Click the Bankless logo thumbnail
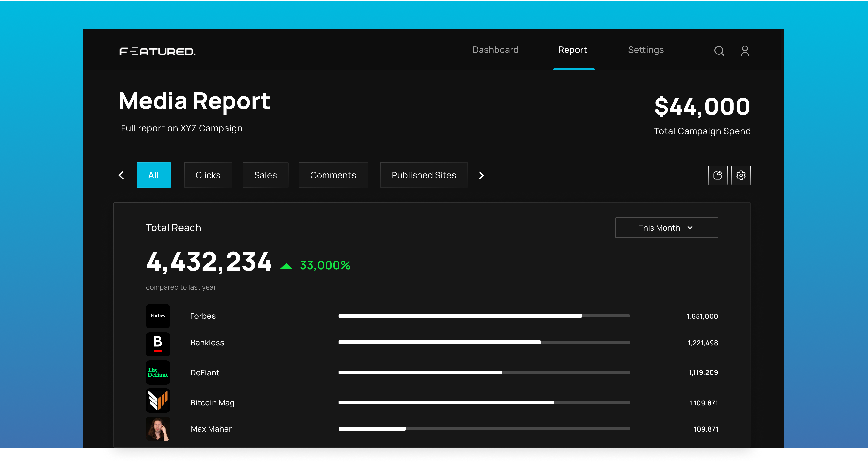The image size is (868, 464). tap(158, 344)
